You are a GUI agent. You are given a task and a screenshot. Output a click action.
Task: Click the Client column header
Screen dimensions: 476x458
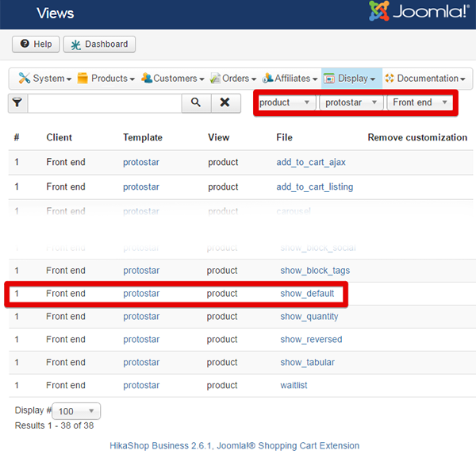pyautogui.click(x=59, y=137)
